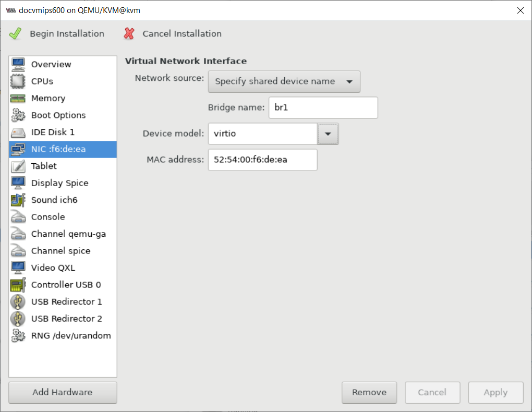
Task: Click the green checkmark Begin Installation icon
Action: 15,33
